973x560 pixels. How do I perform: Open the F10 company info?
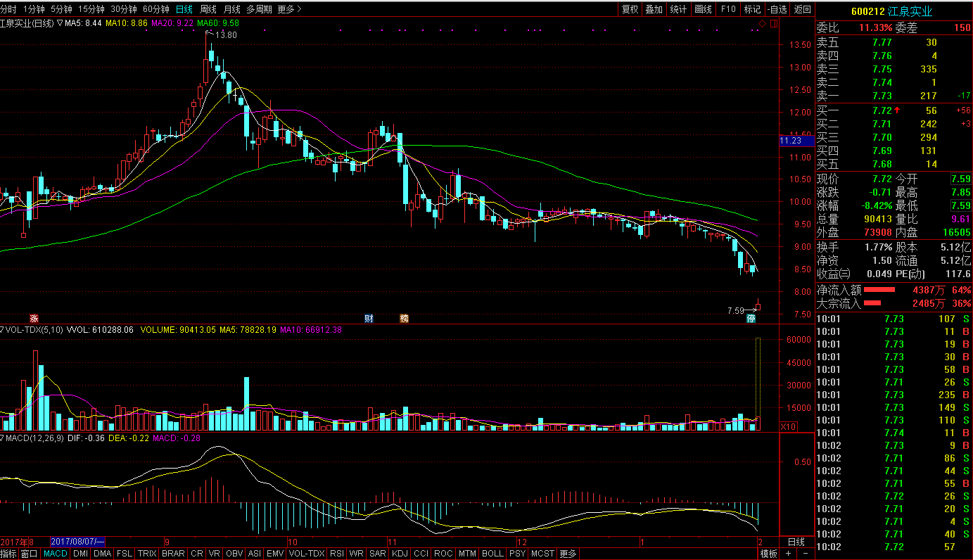coord(728,9)
